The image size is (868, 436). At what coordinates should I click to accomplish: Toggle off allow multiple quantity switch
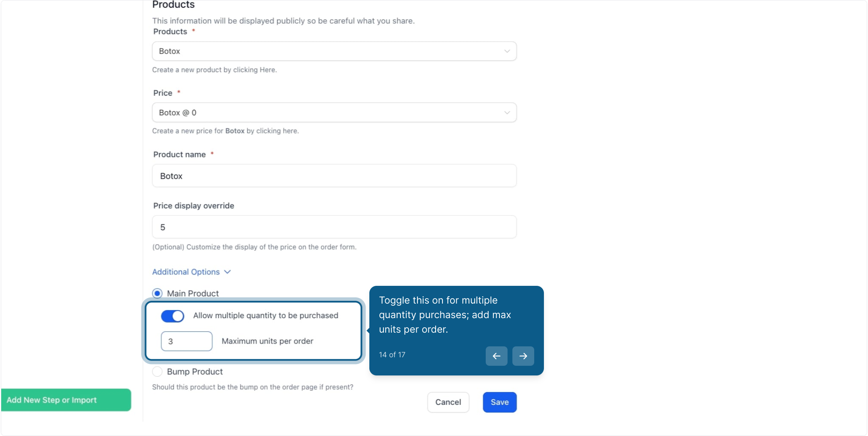coord(173,316)
